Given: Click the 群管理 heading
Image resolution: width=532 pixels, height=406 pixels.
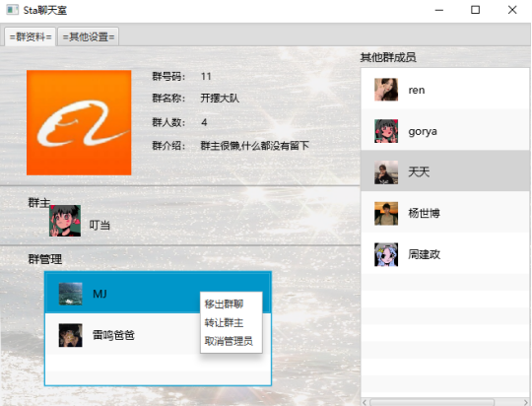Looking at the screenshot, I should point(44,259).
